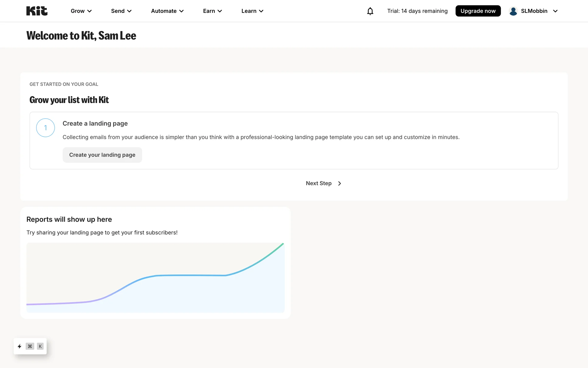Click the SLMobbin profile avatar
This screenshot has width=588, height=368.
(513, 11)
